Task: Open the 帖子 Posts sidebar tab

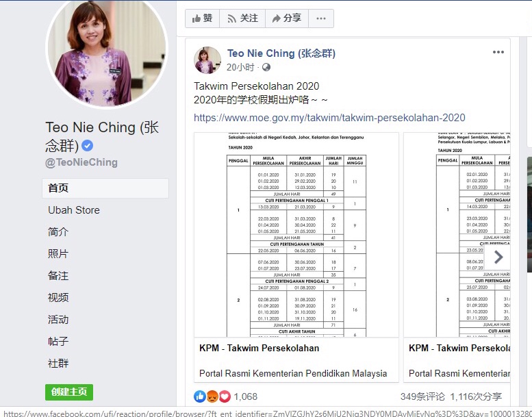Action: click(x=58, y=341)
